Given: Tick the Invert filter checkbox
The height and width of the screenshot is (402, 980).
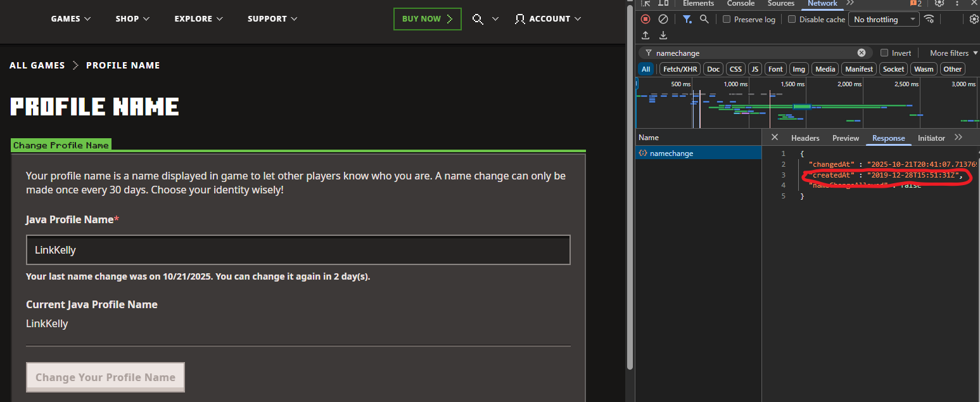Looking at the screenshot, I should [x=884, y=53].
